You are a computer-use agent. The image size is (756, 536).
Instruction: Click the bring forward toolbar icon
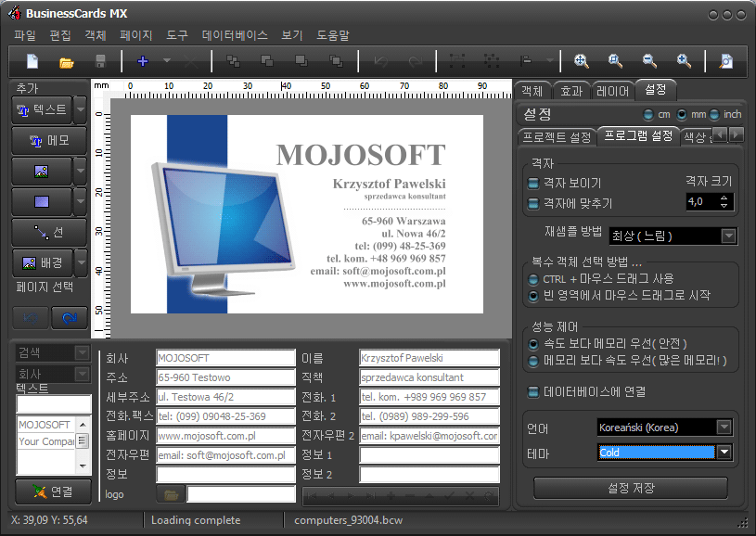(267, 61)
